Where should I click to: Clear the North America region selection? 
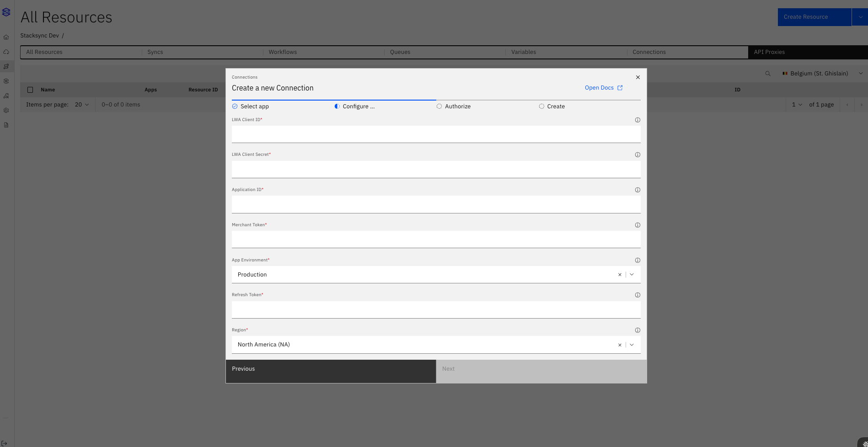click(620, 345)
